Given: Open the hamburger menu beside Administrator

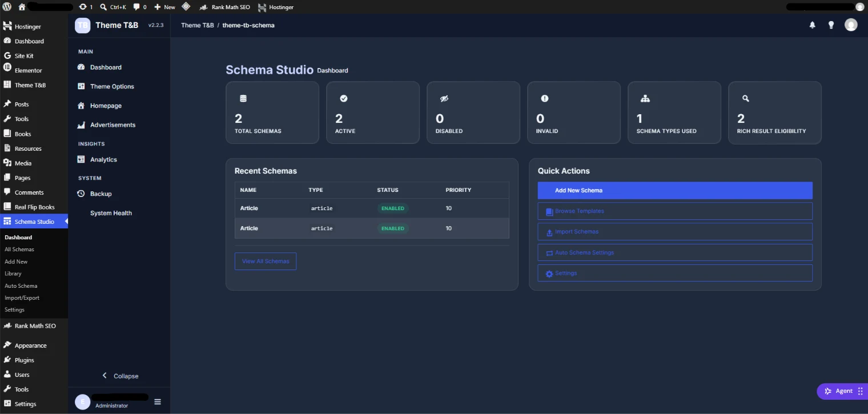Looking at the screenshot, I should (158, 401).
